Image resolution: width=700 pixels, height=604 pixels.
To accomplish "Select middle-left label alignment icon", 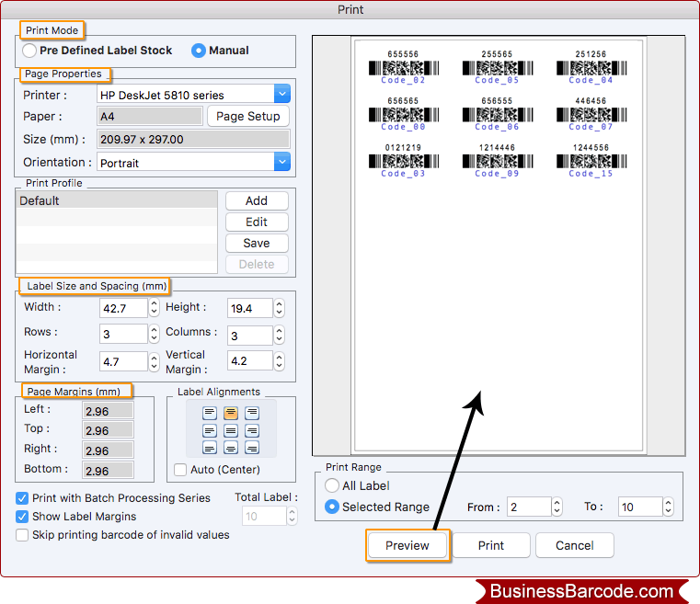I will pos(210,430).
